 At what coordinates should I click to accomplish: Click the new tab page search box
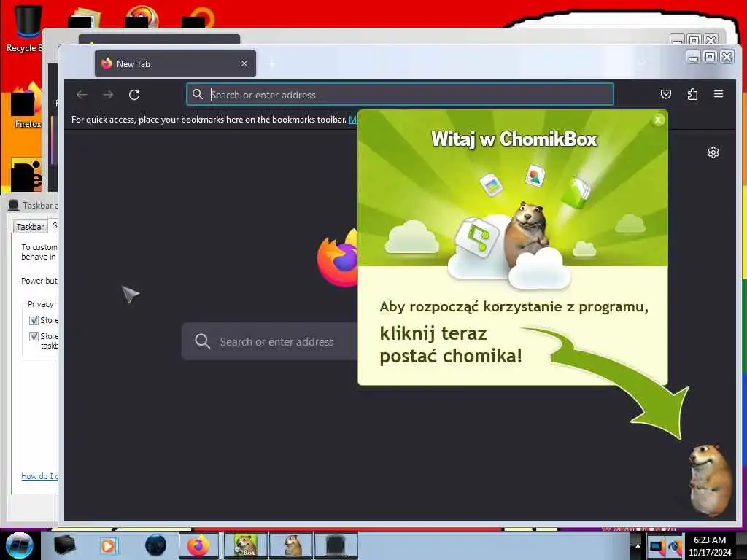click(270, 341)
